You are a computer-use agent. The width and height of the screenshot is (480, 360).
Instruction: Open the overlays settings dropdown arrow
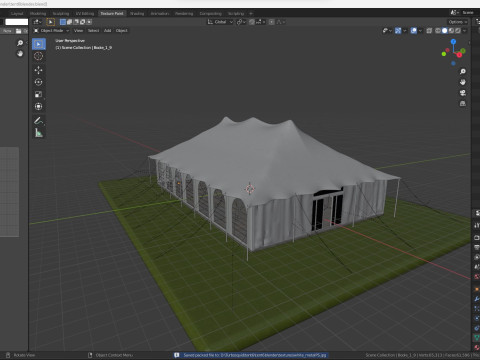click(x=420, y=31)
